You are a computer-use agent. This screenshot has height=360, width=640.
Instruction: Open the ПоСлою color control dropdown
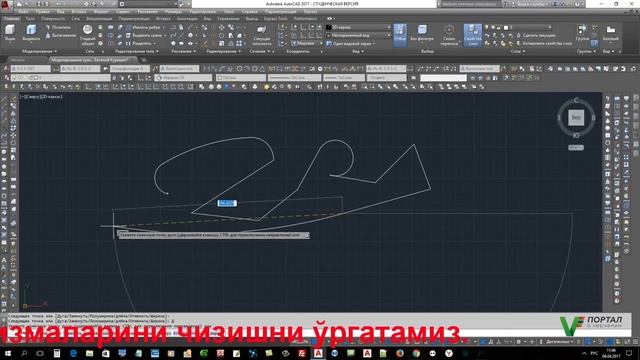pyautogui.click(x=241, y=78)
